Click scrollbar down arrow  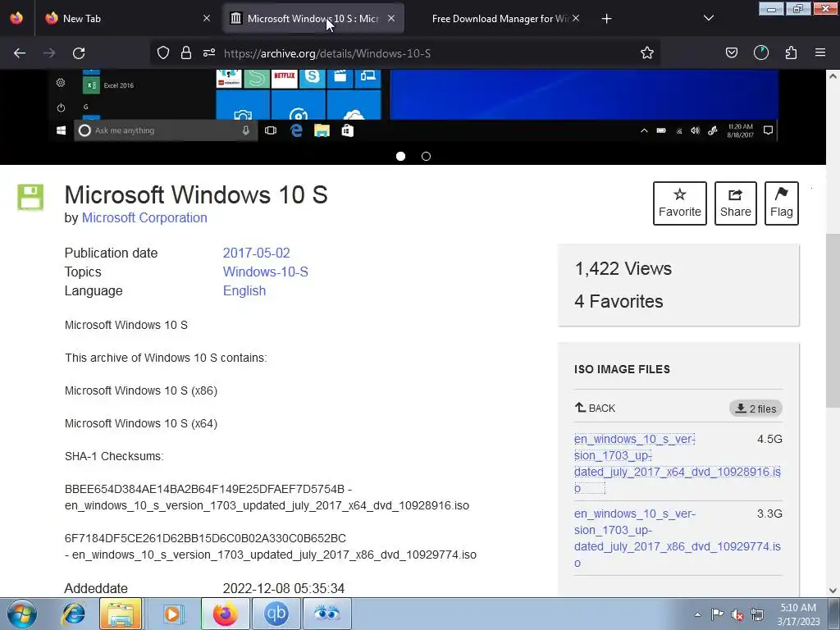pyautogui.click(x=833, y=591)
